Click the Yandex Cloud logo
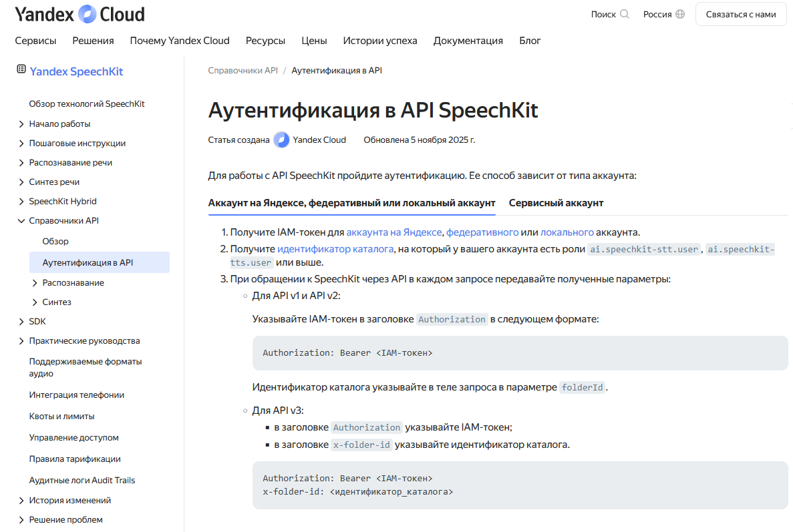The height and width of the screenshot is (532, 793). [x=80, y=14]
